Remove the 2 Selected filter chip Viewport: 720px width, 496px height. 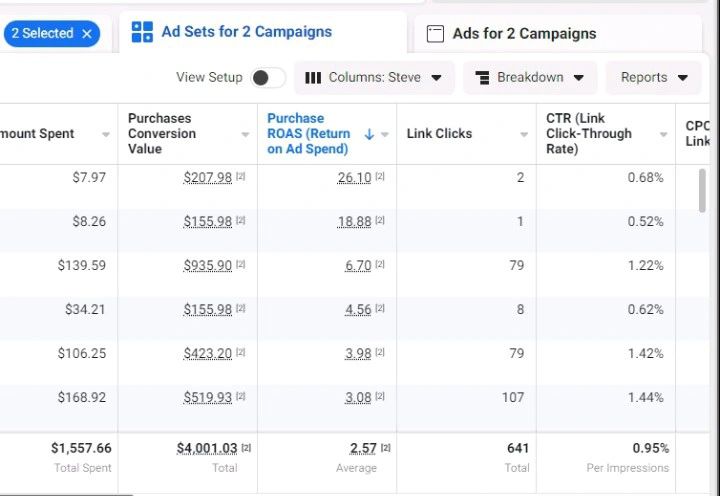point(87,34)
